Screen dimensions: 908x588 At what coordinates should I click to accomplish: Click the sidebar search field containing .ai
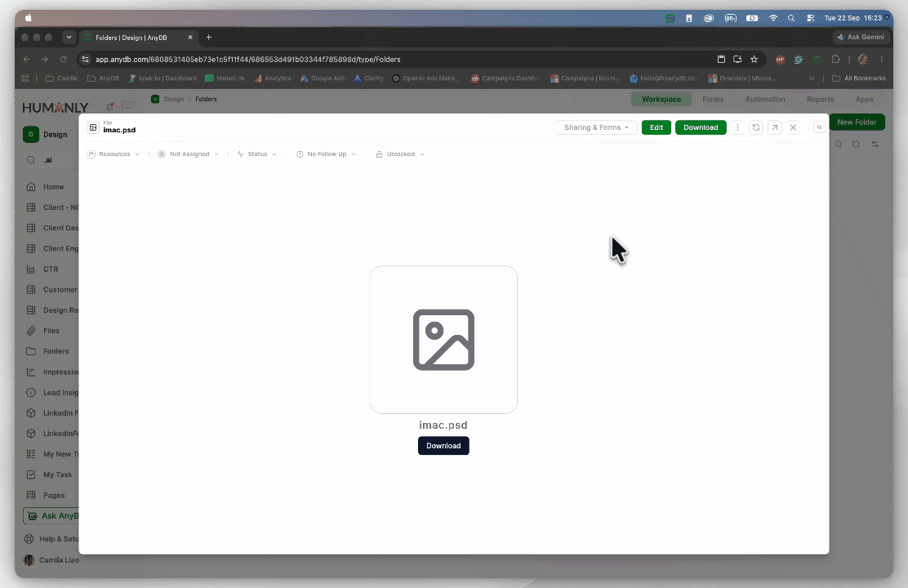[51, 160]
